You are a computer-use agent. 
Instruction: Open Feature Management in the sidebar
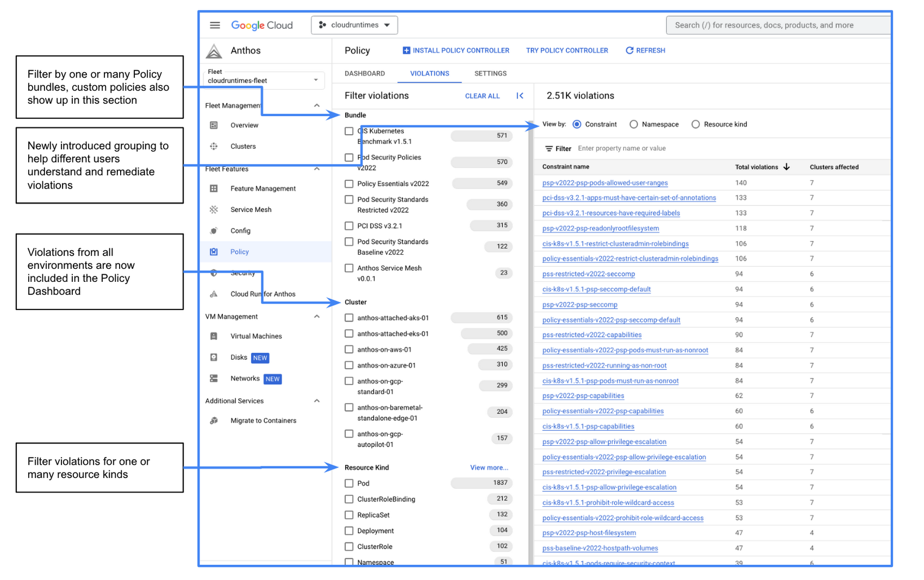[263, 189]
